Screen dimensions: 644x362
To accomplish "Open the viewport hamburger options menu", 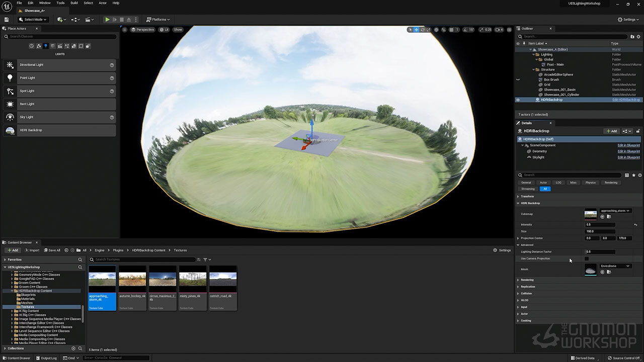I will click(125, 30).
